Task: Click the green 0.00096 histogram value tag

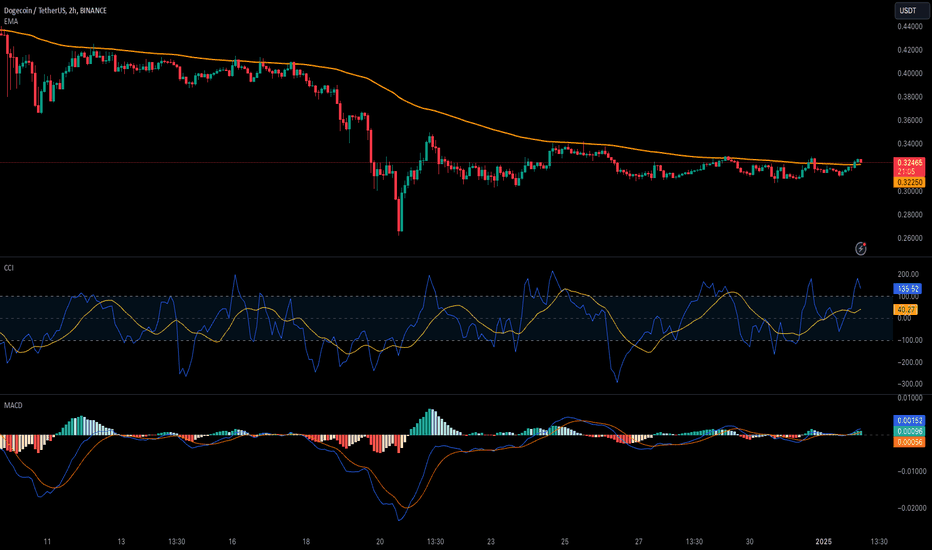Action: (909, 432)
